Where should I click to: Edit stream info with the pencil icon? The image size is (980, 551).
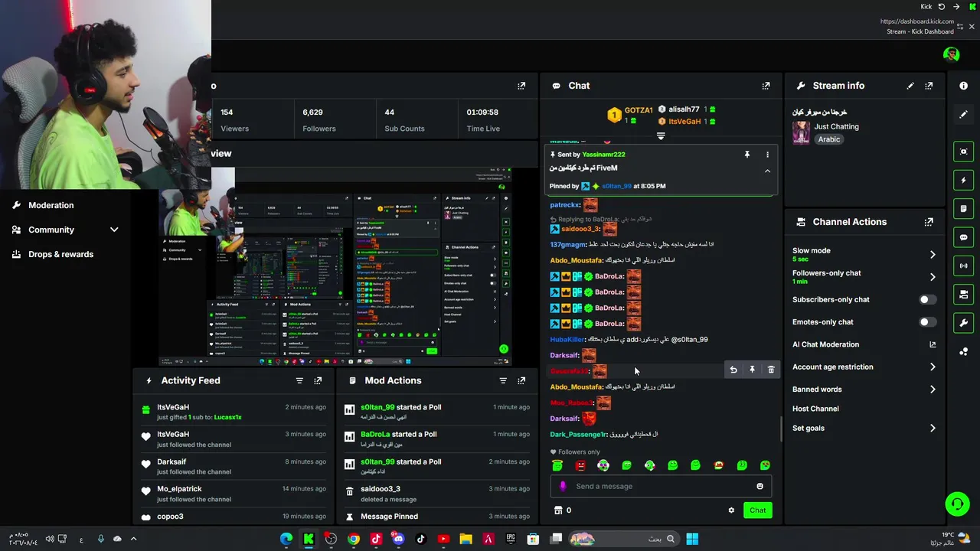[x=910, y=86]
